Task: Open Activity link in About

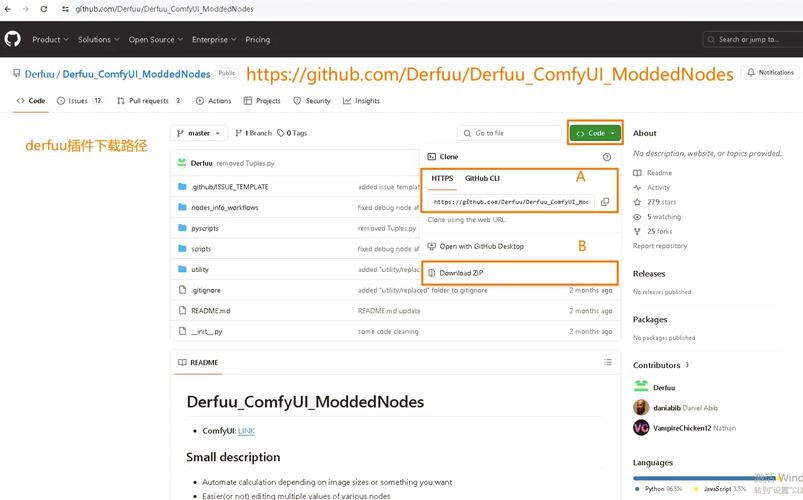Action: click(658, 188)
